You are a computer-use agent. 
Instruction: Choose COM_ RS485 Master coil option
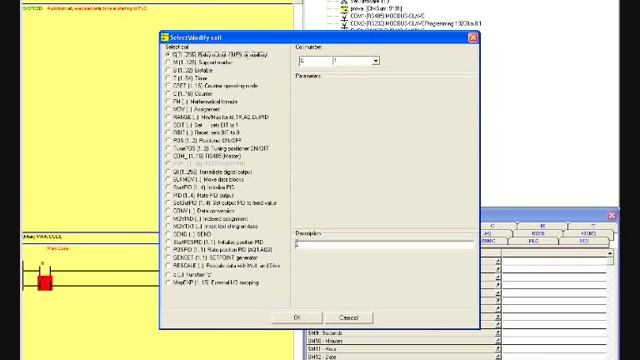(168, 156)
